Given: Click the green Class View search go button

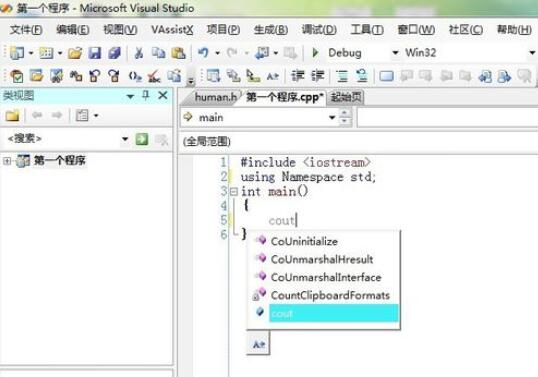Looking at the screenshot, I should tap(142, 139).
